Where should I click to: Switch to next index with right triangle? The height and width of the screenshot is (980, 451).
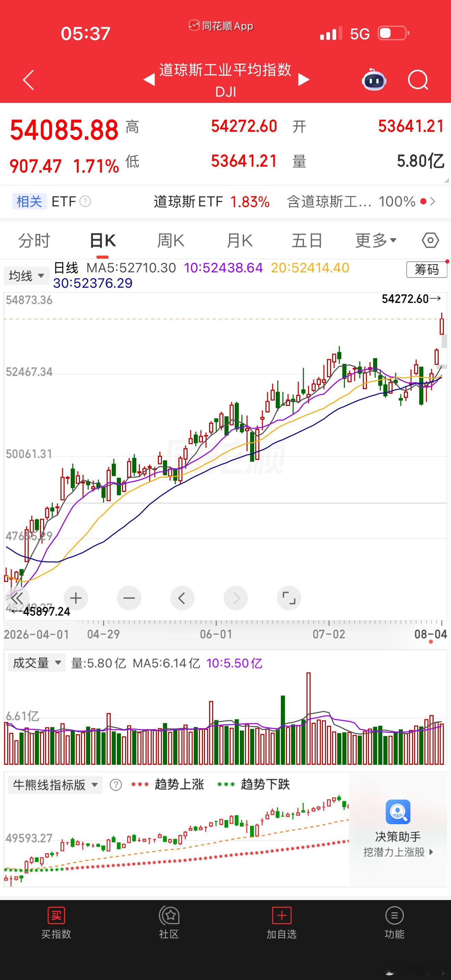tap(303, 80)
